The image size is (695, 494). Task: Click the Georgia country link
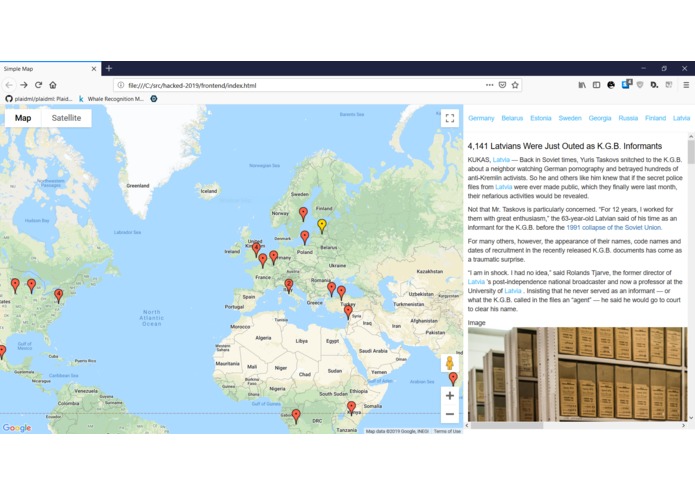pyautogui.click(x=600, y=118)
